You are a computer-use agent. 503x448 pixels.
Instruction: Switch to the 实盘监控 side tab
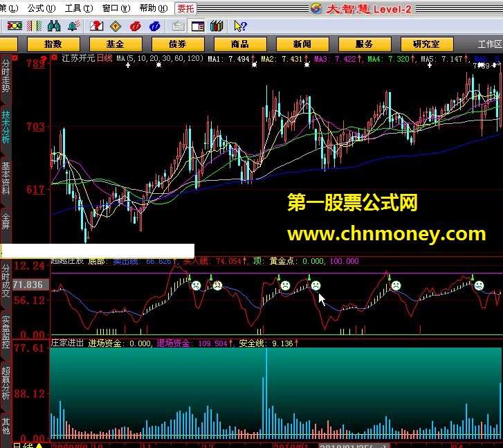tap(6, 332)
